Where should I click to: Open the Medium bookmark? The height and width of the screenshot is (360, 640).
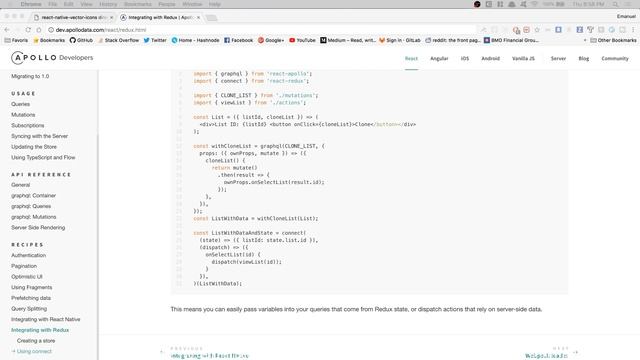point(348,40)
